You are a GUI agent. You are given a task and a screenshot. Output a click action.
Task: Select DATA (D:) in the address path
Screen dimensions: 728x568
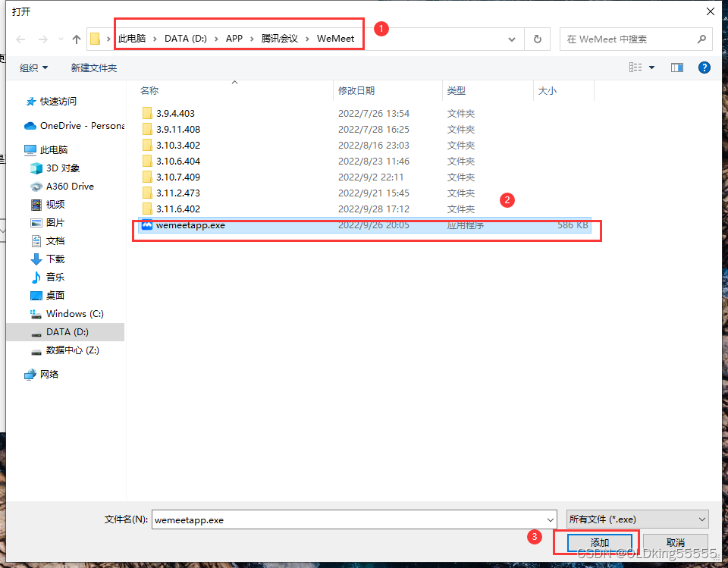click(186, 39)
